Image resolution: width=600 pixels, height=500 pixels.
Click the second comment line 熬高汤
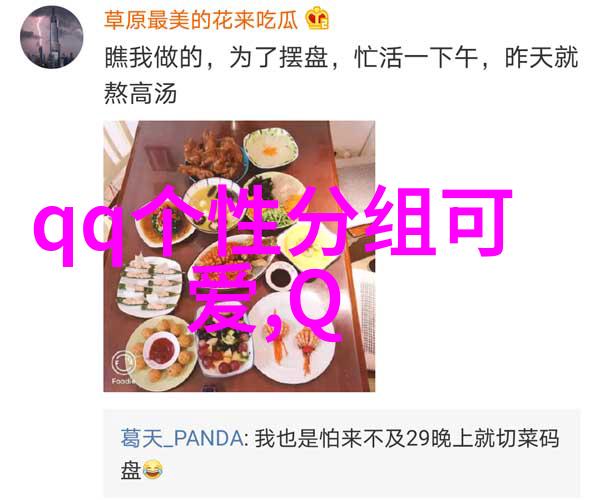[x=140, y=93]
